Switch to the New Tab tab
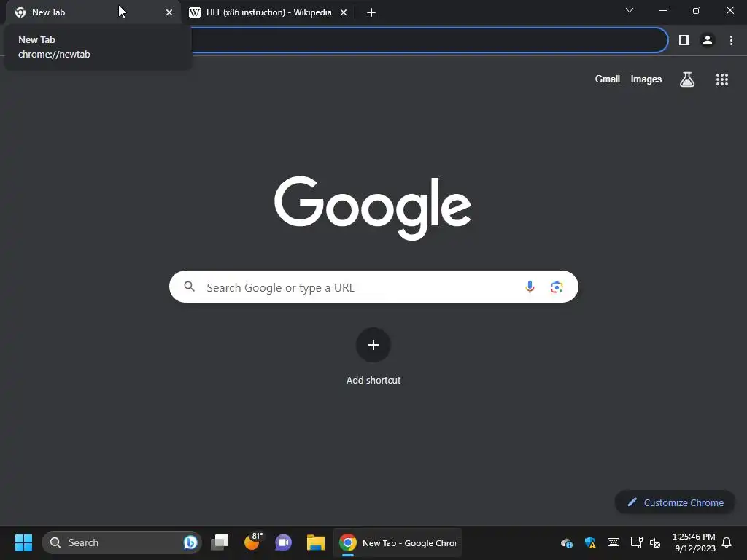Viewport: 747px width, 560px height. coord(93,12)
